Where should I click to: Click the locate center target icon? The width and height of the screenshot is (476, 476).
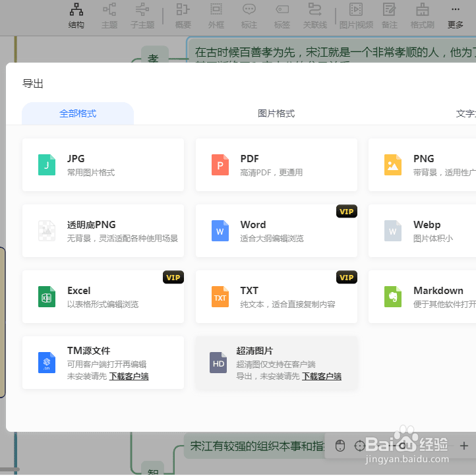pyautogui.click(x=360, y=446)
